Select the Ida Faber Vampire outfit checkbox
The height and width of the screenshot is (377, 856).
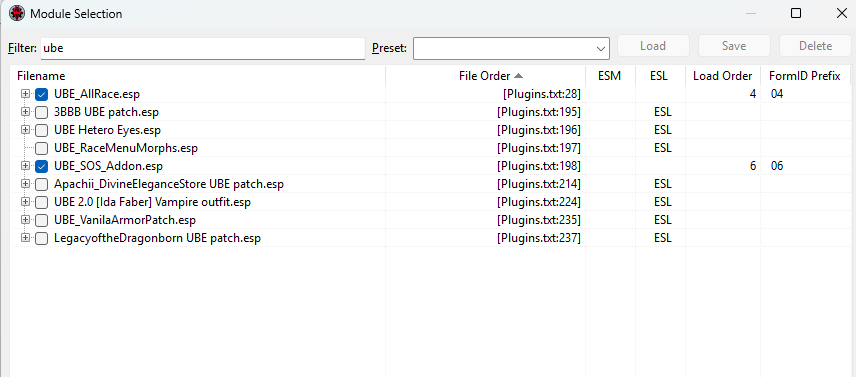tap(41, 202)
